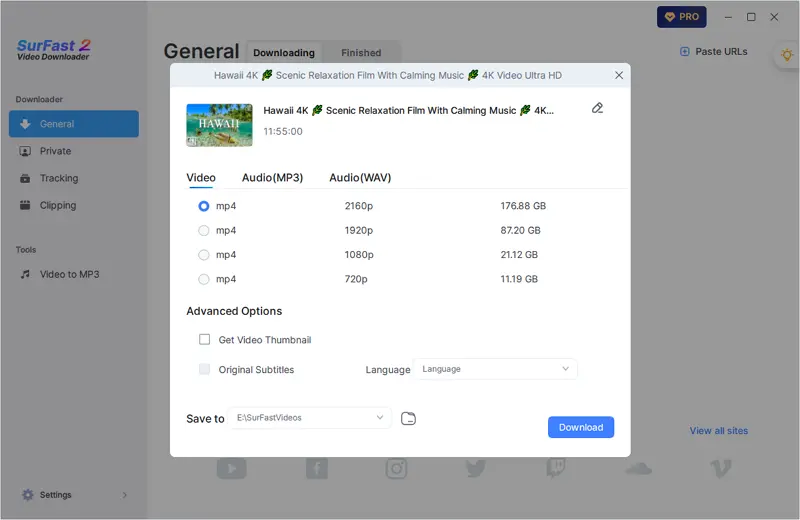Select mp4 2160p radio option
This screenshot has height=520, width=800.
coord(204,206)
